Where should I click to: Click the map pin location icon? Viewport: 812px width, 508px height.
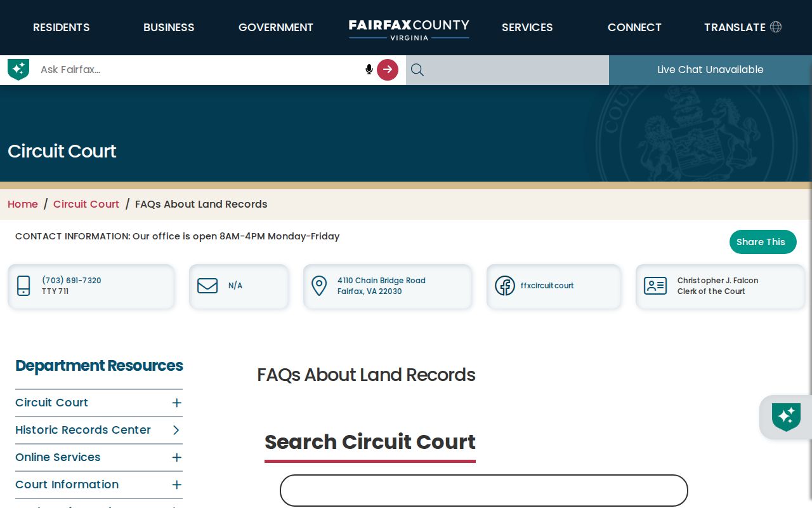tap(319, 286)
